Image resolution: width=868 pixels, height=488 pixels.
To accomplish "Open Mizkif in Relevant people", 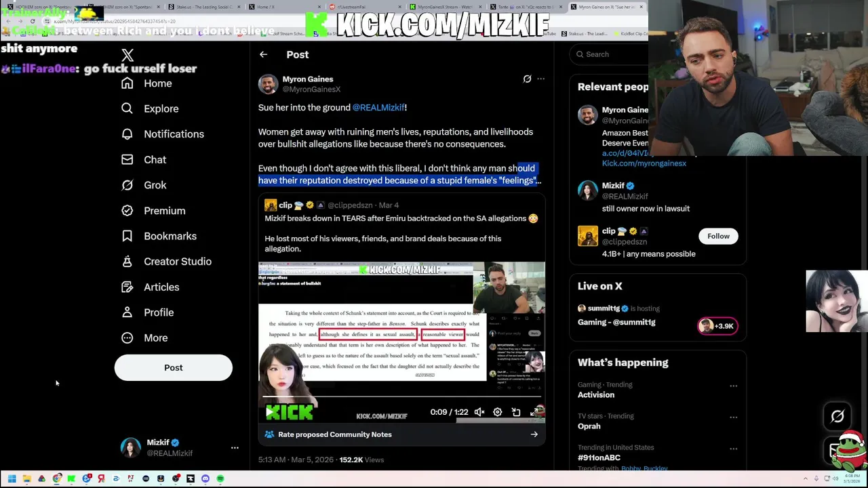I will (613, 186).
